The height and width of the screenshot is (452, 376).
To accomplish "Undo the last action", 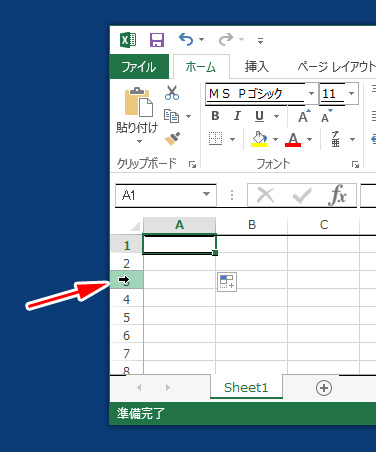I will (x=186, y=39).
